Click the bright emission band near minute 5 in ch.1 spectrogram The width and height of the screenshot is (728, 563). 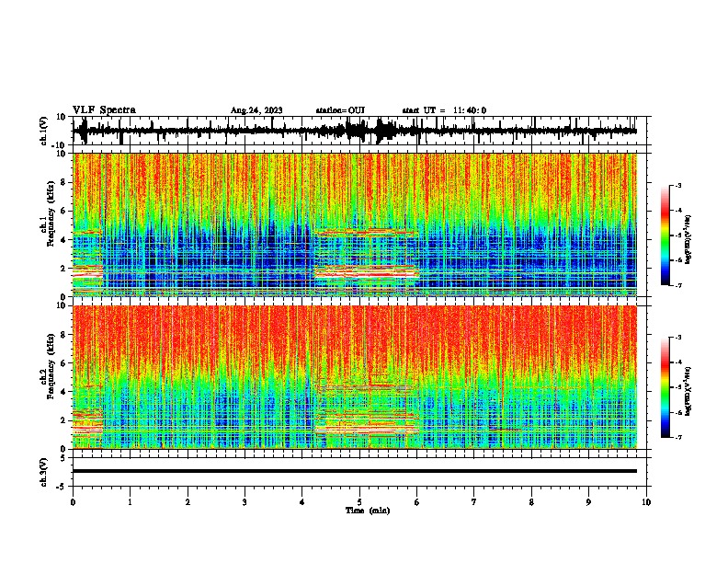coord(367,271)
